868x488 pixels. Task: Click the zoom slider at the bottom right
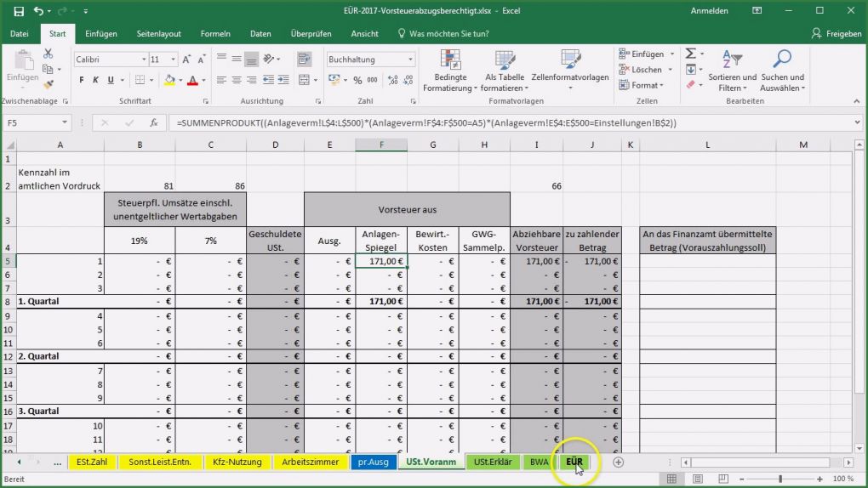click(x=780, y=479)
